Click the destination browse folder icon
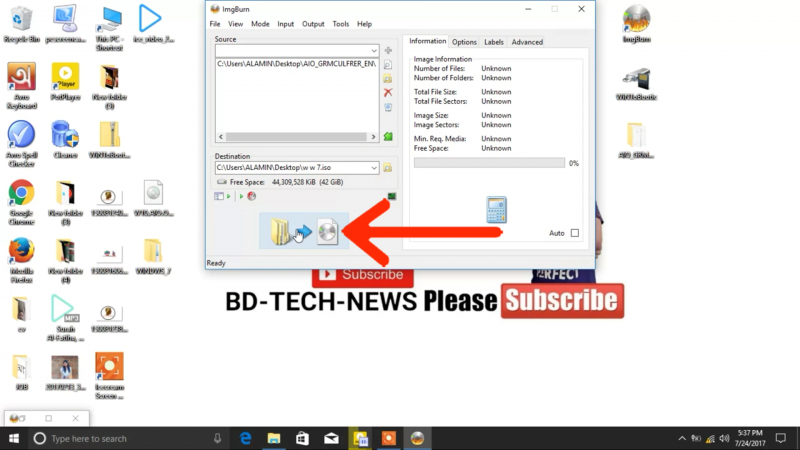The width and height of the screenshot is (800, 450). [388, 167]
